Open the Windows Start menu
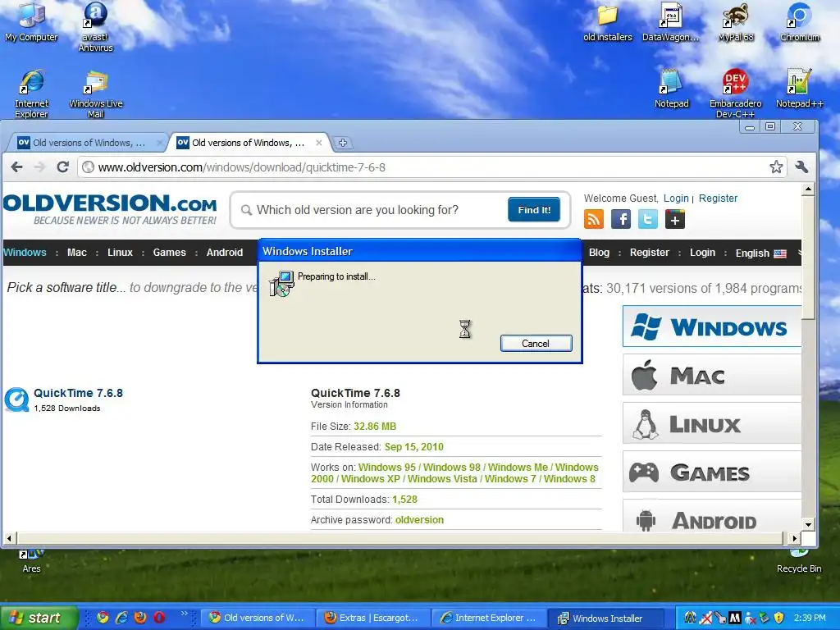The height and width of the screenshot is (630, 840). [x=39, y=618]
